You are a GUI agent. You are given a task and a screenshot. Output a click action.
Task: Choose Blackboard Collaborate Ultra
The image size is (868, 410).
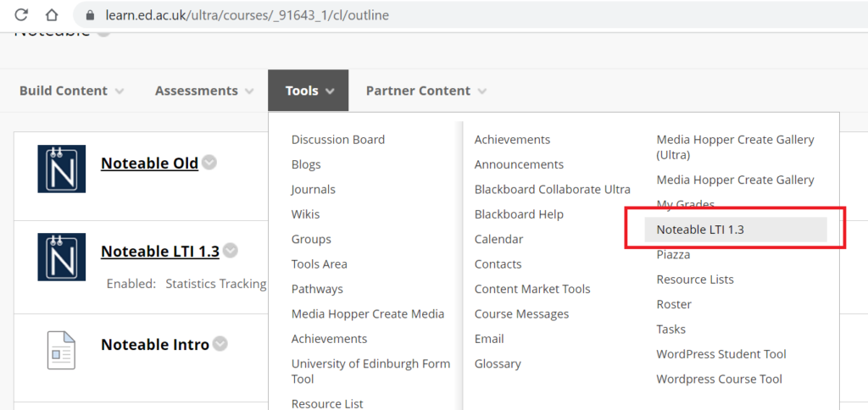(x=553, y=189)
